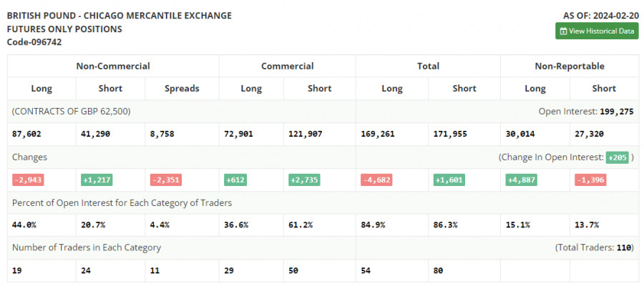Viewport: 644px width, 284px height.
Task: Select the Total short value 171,955
Action: click(450, 134)
